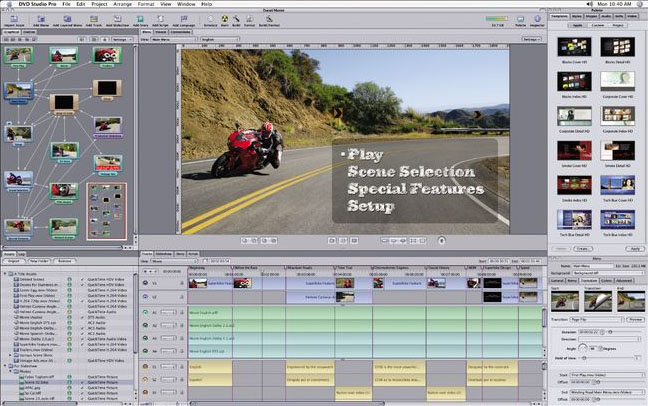648x406 pixels.
Task: Click the Build hammer toolbar icon
Action: (236, 19)
